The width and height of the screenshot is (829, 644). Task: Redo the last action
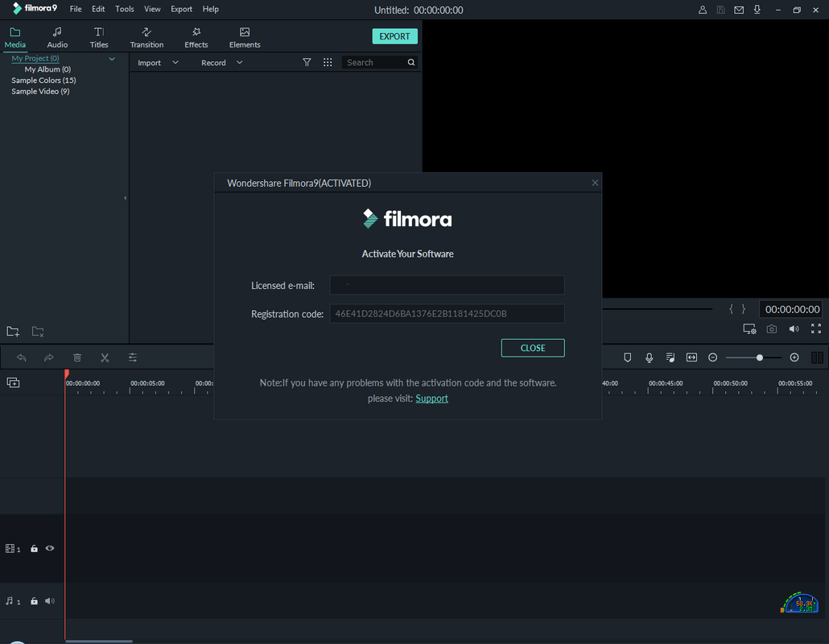(48, 357)
